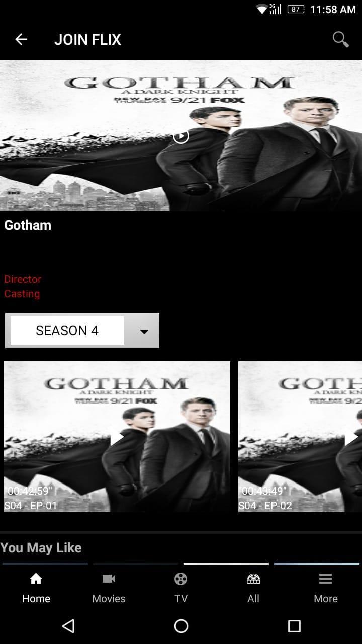Select the SEASON 4 combo box label
This screenshot has height=644, width=362.
(67, 331)
